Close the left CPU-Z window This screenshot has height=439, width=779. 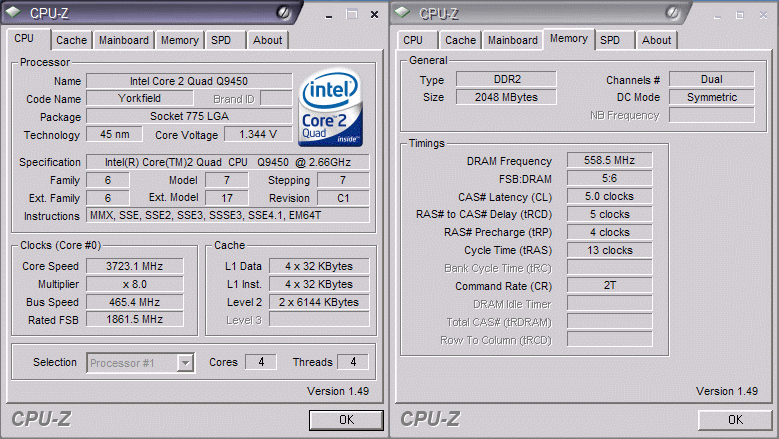[x=375, y=15]
